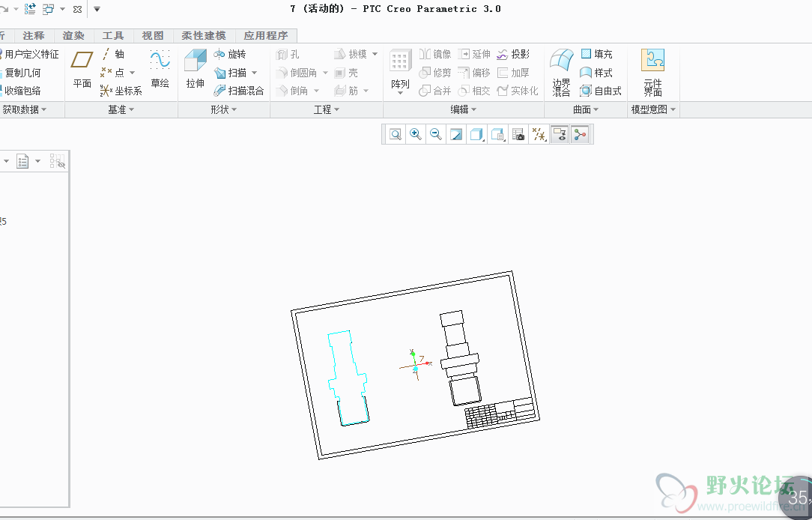
Task: Click the 筋 rib tool
Action: click(x=346, y=91)
